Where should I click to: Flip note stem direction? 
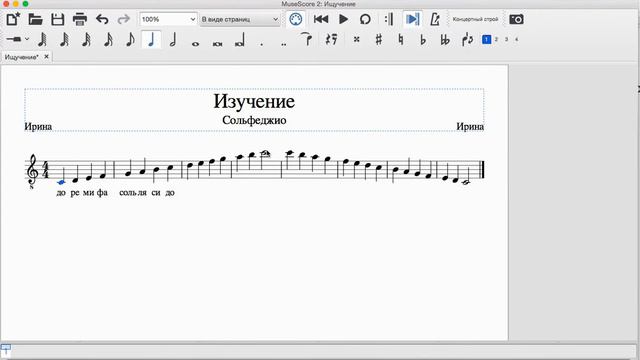[467, 40]
